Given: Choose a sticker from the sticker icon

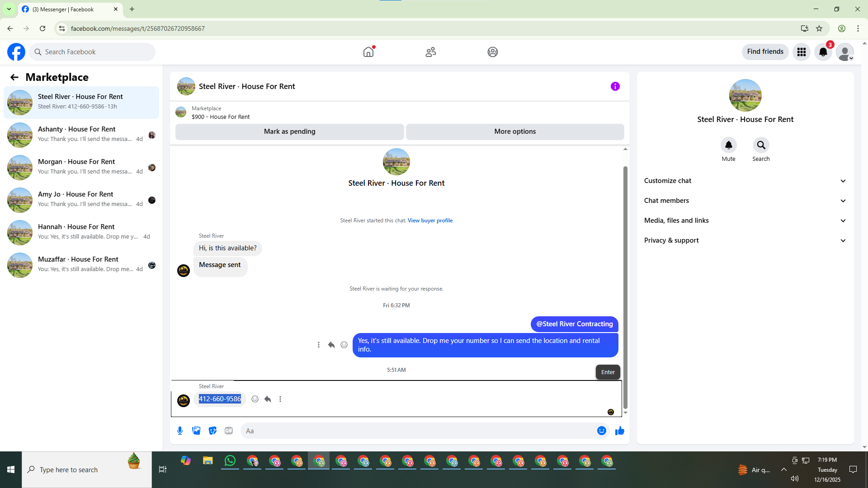Looking at the screenshot, I should click(212, 431).
